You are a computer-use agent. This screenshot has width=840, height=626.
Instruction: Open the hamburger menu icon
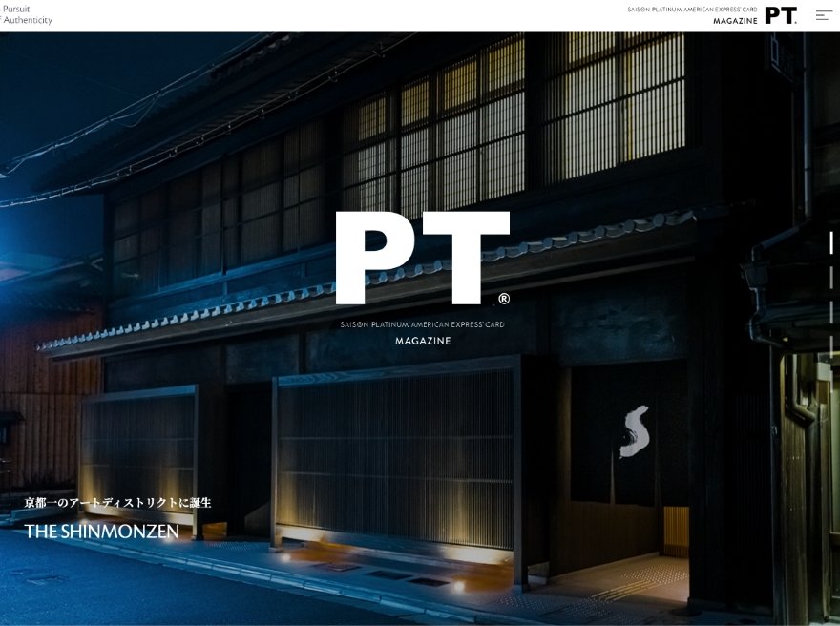[824, 15]
